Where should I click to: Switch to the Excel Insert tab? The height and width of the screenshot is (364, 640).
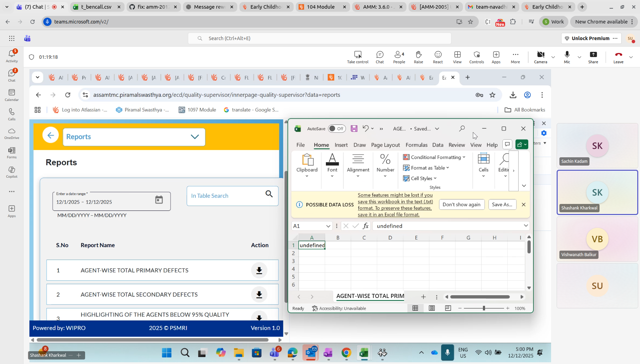[341, 145]
